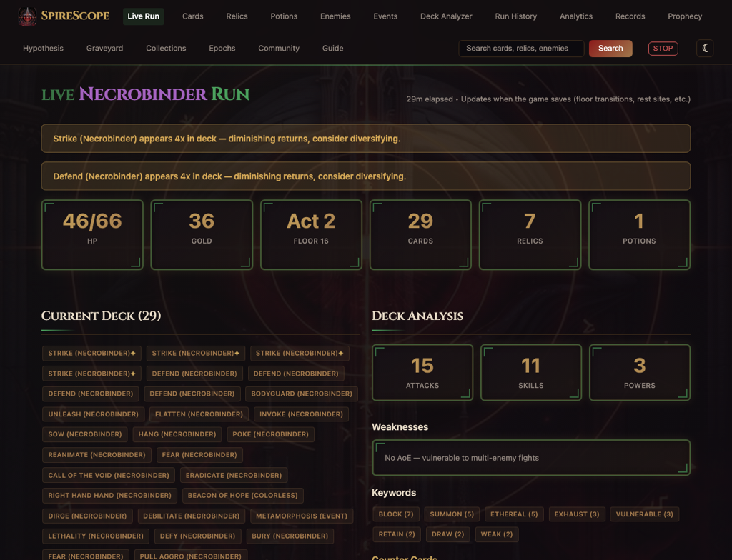Select the Lethality (Necrobinder) chip
The height and width of the screenshot is (560, 732).
[96, 536]
